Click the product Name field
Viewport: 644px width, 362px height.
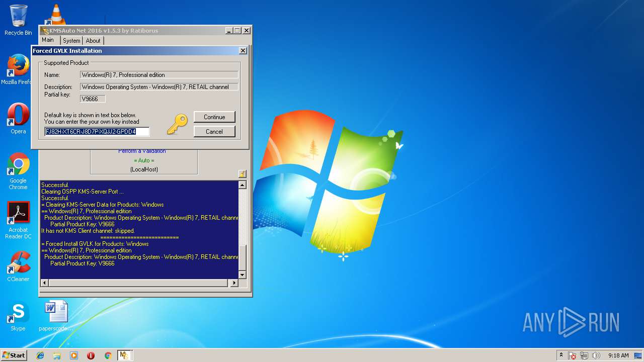click(x=159, y=75)
